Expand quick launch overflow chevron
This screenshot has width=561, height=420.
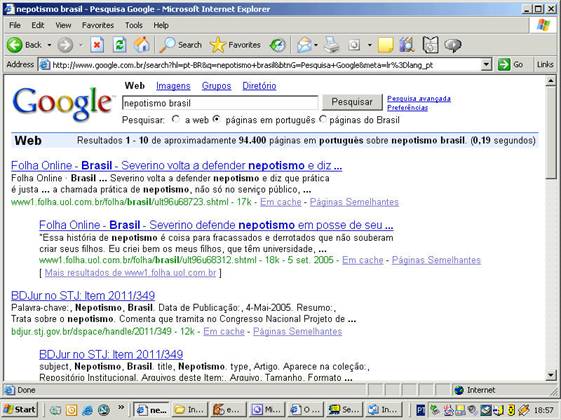coord(121,408)
